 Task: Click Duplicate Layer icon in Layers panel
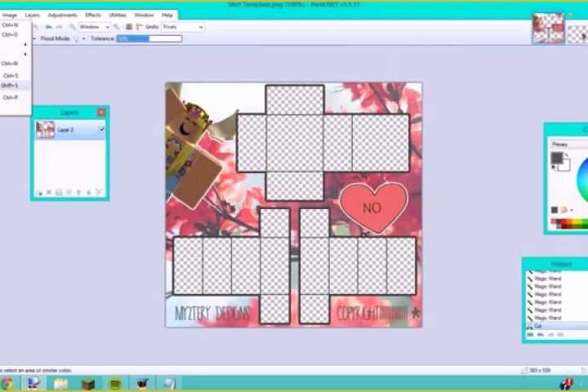(x=59, y=193)
